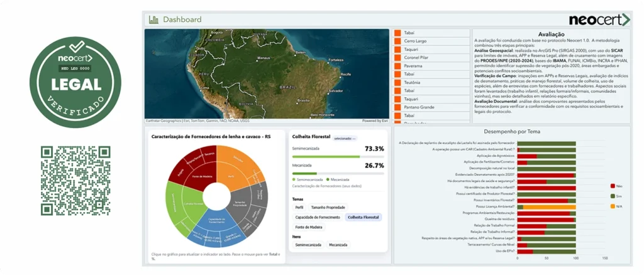Image resolution: width=644 pixels, height=275 pixels.
Task: Click the Legal Verificado green seal badge
Action: [x=75, y=82]
